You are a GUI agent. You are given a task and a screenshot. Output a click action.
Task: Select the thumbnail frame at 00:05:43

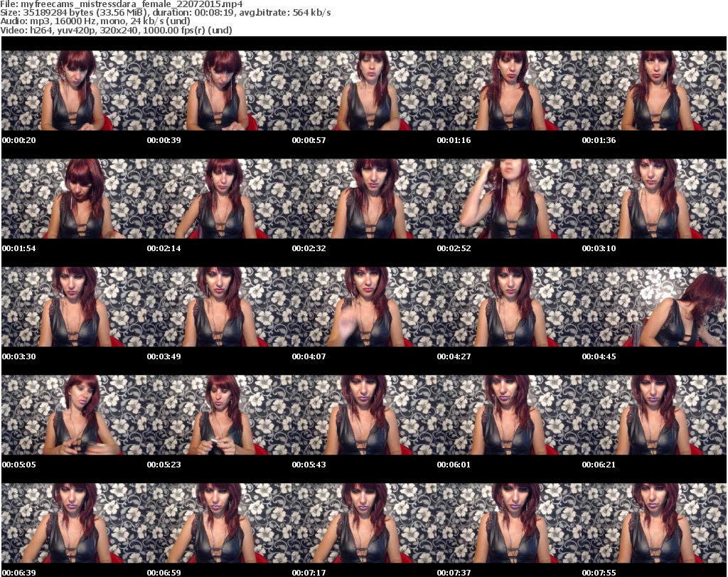pos(364,415)
